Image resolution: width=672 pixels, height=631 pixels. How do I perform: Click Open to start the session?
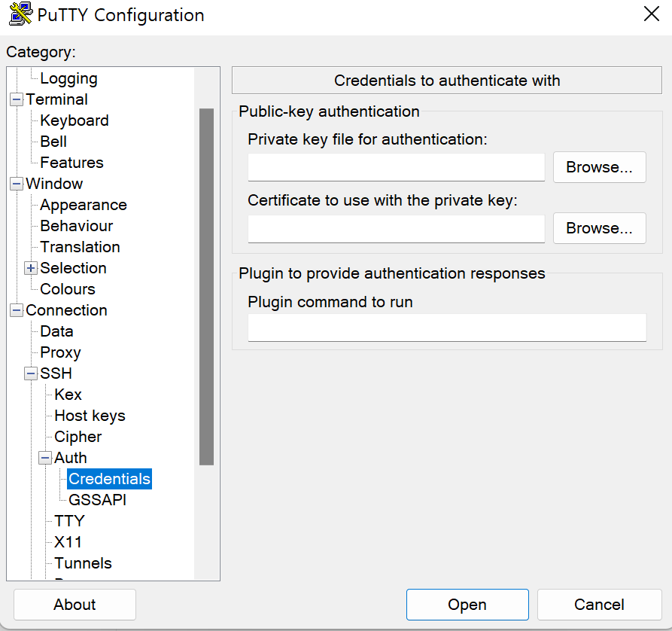click(x=467, y=605)
